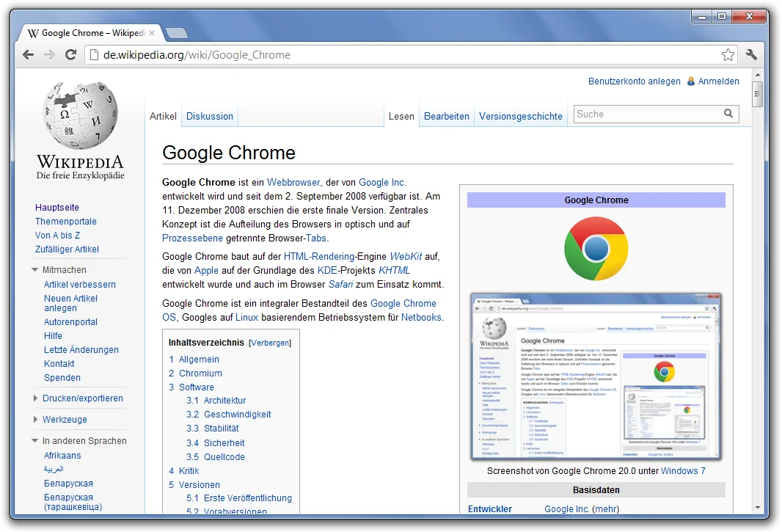
Task: Click the Artikel verbessern link
Action: pos(80,285)
